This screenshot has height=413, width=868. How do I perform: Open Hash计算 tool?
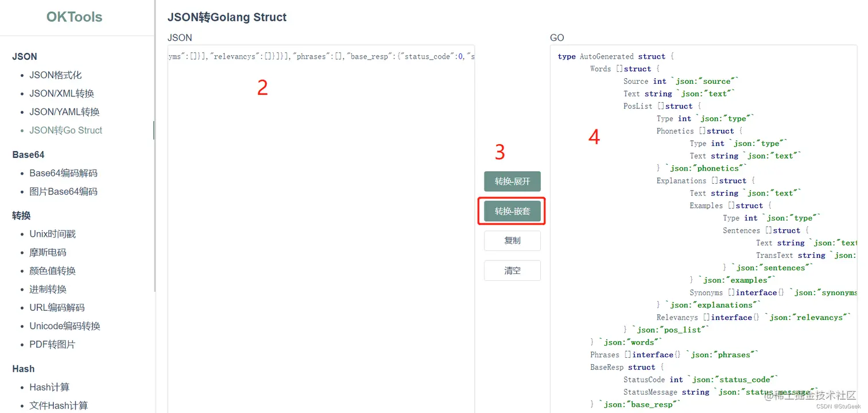pyautogui.click(x=50, y=388)
